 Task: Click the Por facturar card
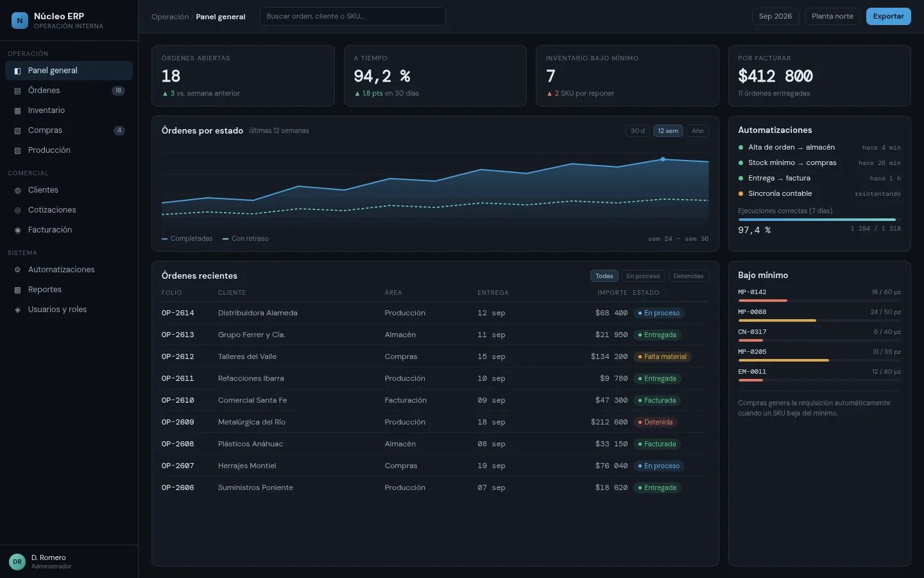(819, 76)
